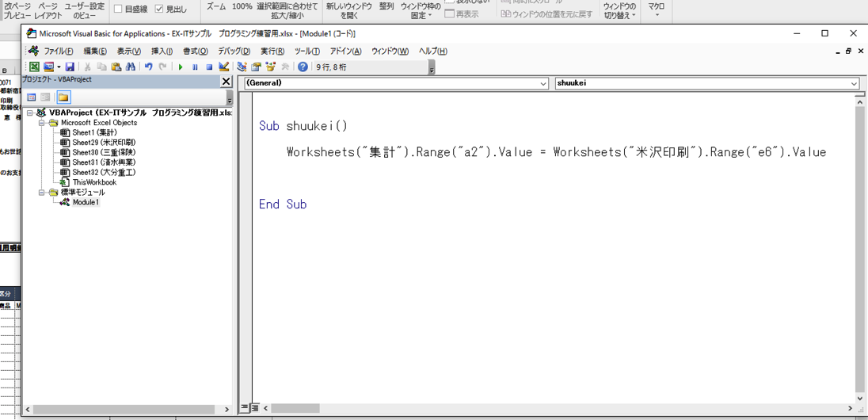
Task: Collapse the Microsoft Excel Objects folder
Action: (43, 123)
